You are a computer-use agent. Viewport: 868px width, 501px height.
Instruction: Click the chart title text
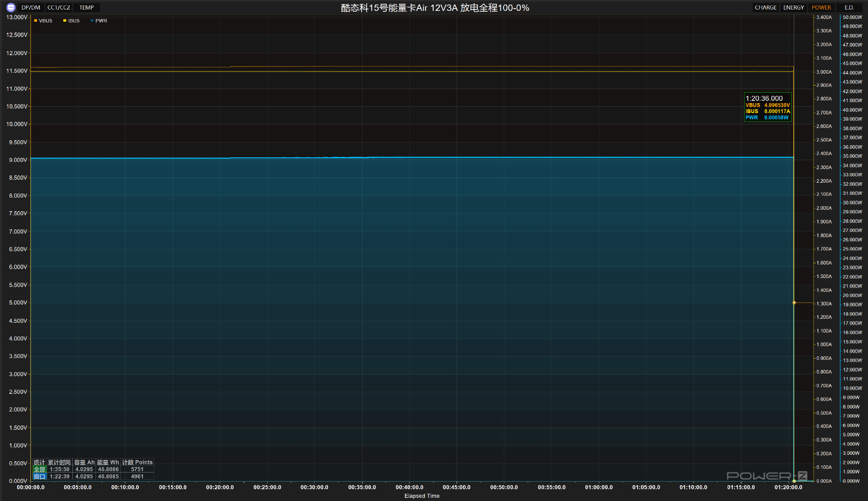point(434,8)
